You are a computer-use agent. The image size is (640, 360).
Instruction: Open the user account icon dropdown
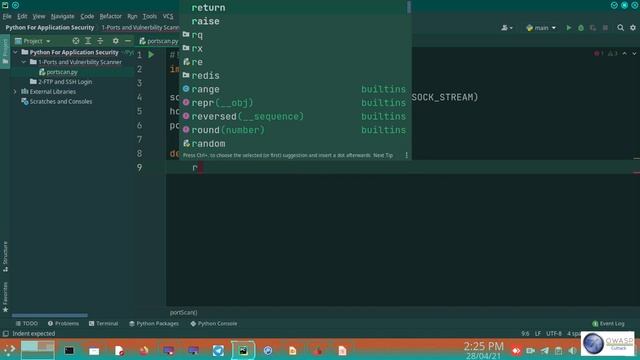(507, 28)
